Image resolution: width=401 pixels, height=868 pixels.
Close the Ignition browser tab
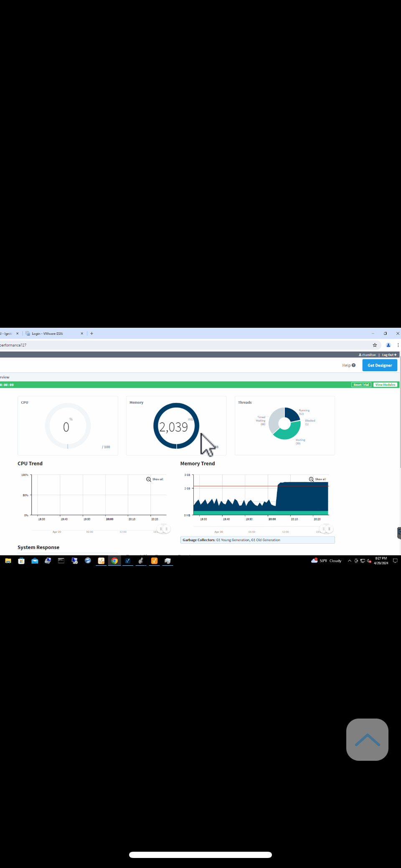point(17,334)
